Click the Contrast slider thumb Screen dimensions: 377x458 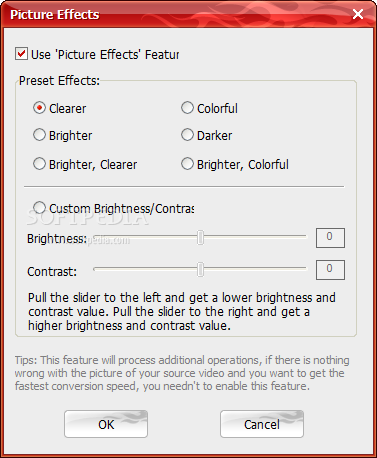click(200, 269)
